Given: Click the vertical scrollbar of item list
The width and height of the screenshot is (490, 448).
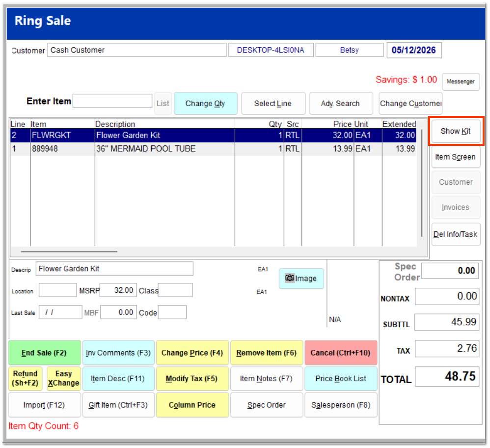Looking at the screenshot, I should pyautogui.click(x=422, y=183).
